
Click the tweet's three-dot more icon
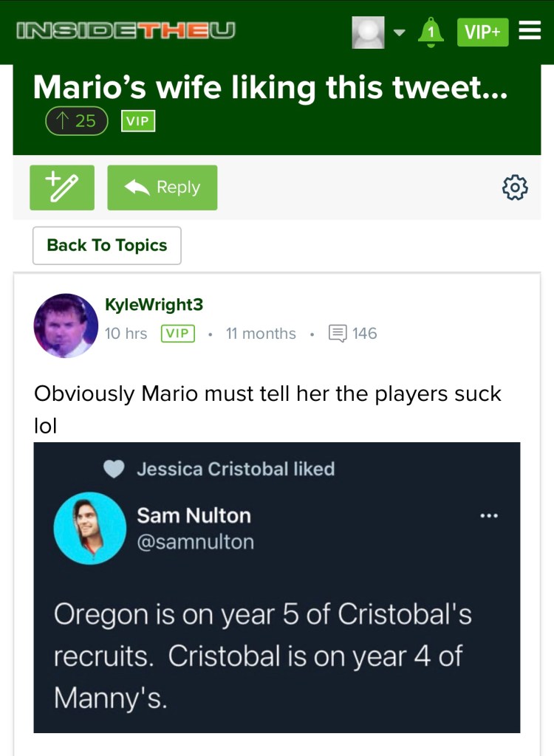pos(488,515)
